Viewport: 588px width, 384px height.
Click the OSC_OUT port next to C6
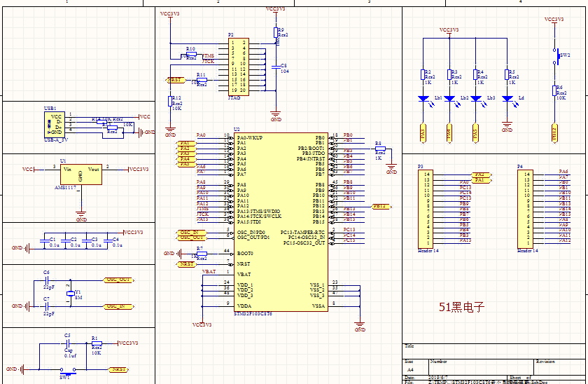tap(118, 280)
